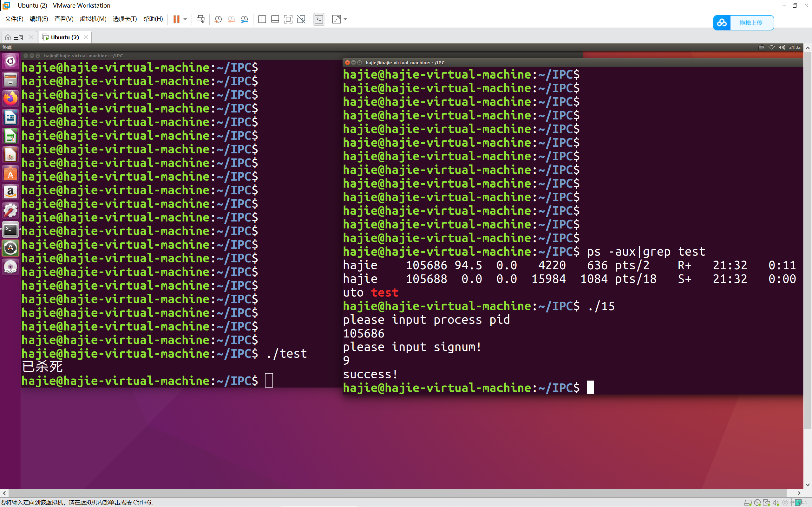
Task: Toggle the thumbnail bar view
Action: coord(275,19)
